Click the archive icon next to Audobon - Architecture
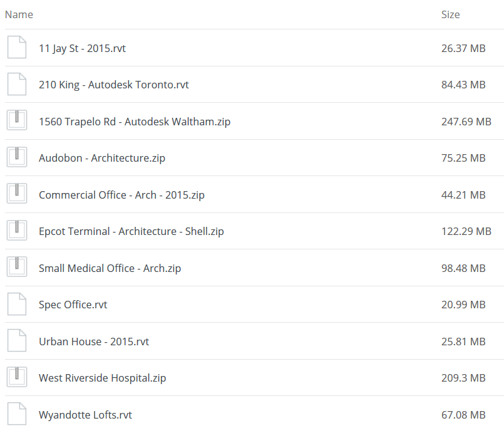Viewport: 504px width, 433px height. [17, 157]
